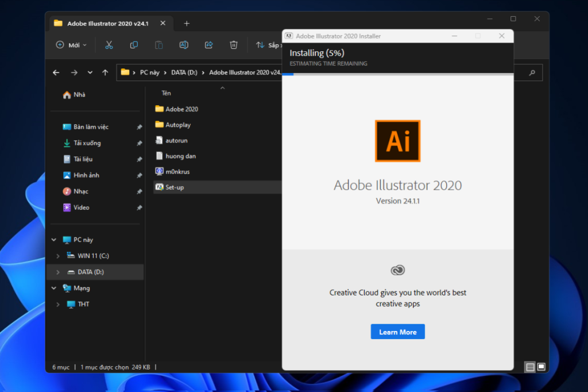This screenshot has width=588, height=392.
Task: Click the Paste clipboard icon in Explorer toolbar
Action: tap(159, 45)
